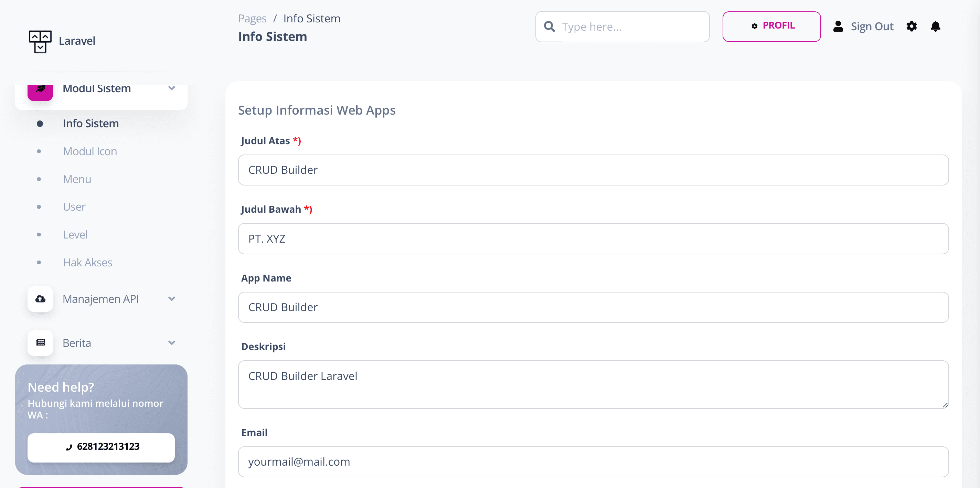Viewport: 980px width, 488px height.
Task: Click the Deskripsi textarea resize handle
Action: click(945, 405)
